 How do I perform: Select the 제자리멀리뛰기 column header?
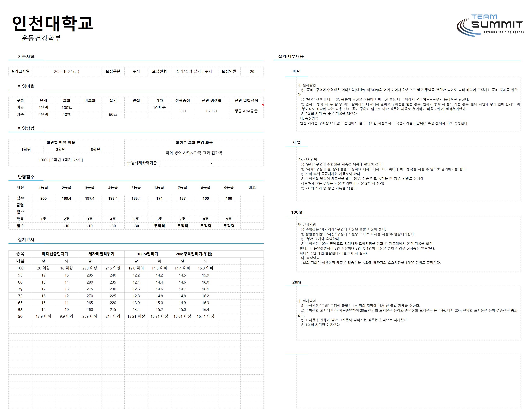coord(101,254)
